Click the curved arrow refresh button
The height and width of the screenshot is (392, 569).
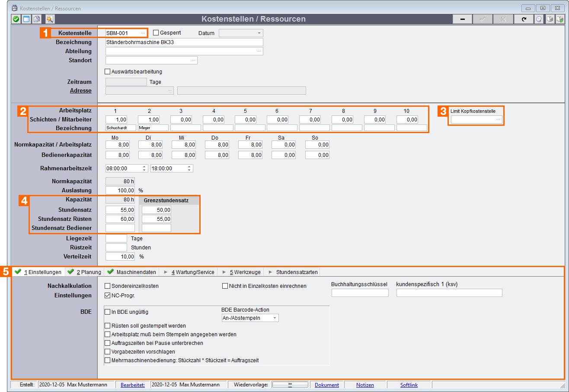tap(524, 19)
